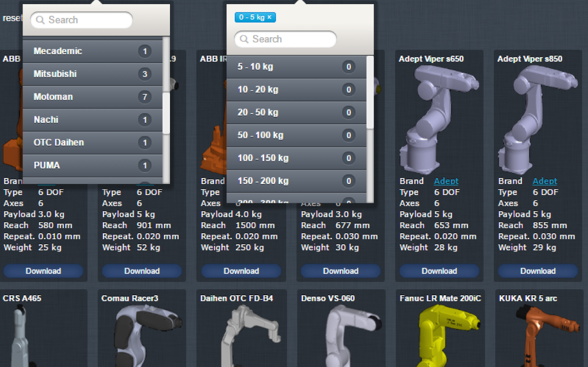The width and height of the screenshot is (588, 367).
Task: Select Motoman in the brand list
Action: pos(93,97)
